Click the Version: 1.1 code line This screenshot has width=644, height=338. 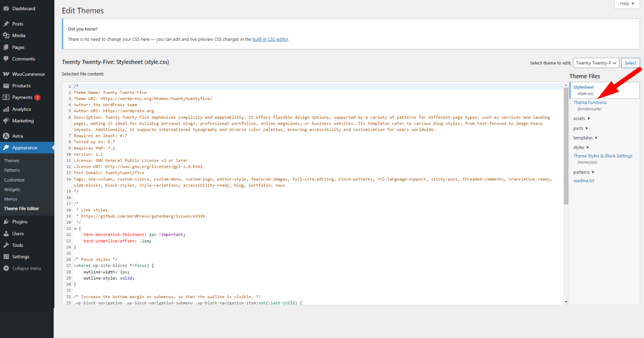[x=87, y=155]
